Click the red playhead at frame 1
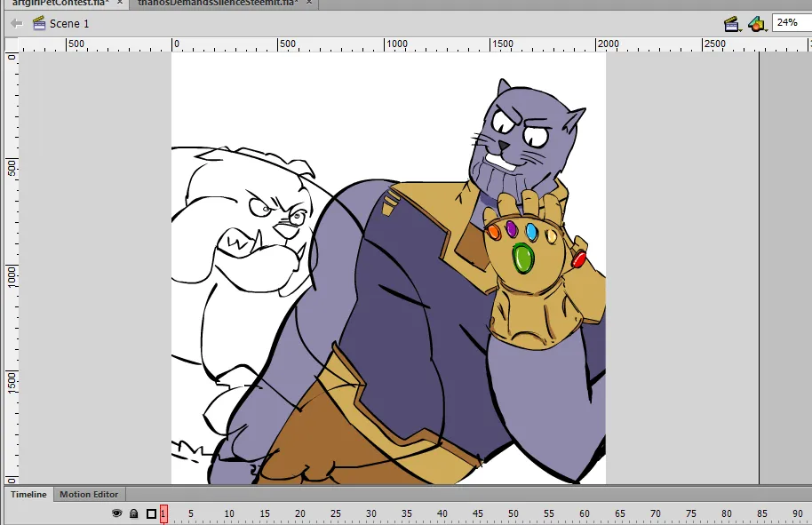Image resolution: width=812 pixels, height=525 pixels. [163, 513]
